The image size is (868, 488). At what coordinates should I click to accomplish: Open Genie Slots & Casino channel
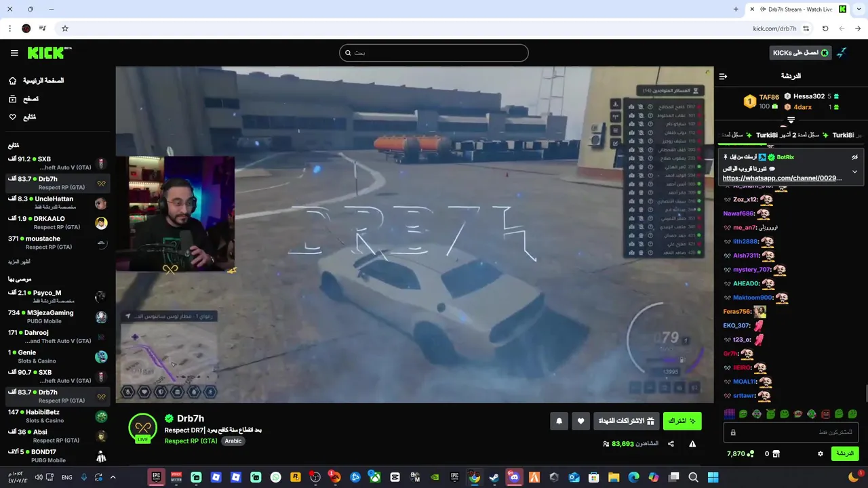[58, 357]
